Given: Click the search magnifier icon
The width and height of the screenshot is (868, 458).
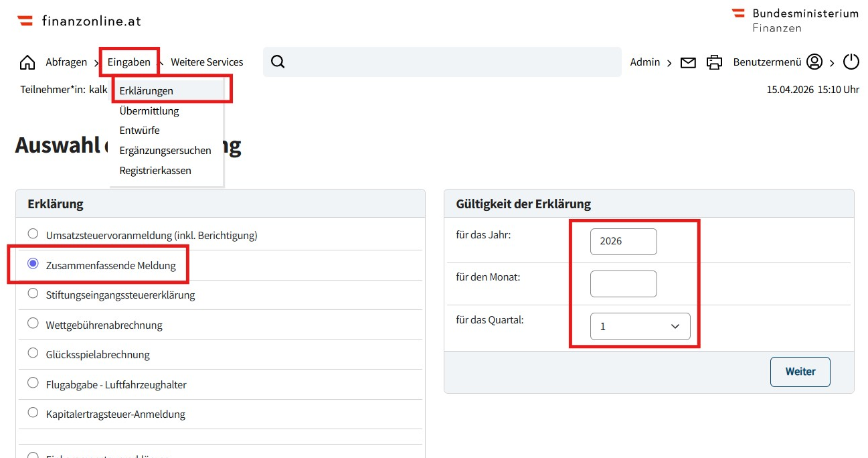Looking at the screenshot, I should [278, 62].
